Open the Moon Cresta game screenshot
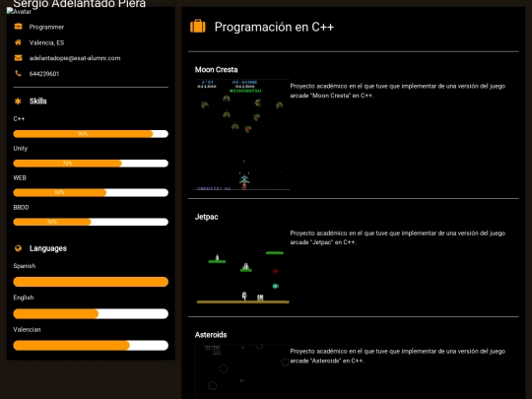The image size is (532, 399). coord(242,135)
